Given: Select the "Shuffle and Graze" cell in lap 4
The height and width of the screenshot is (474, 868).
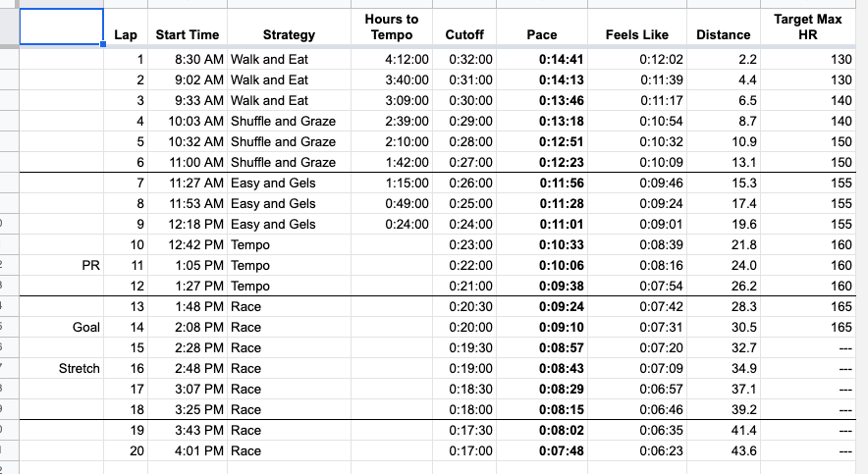Looking at the screenshot, I should tap(283, 121).
